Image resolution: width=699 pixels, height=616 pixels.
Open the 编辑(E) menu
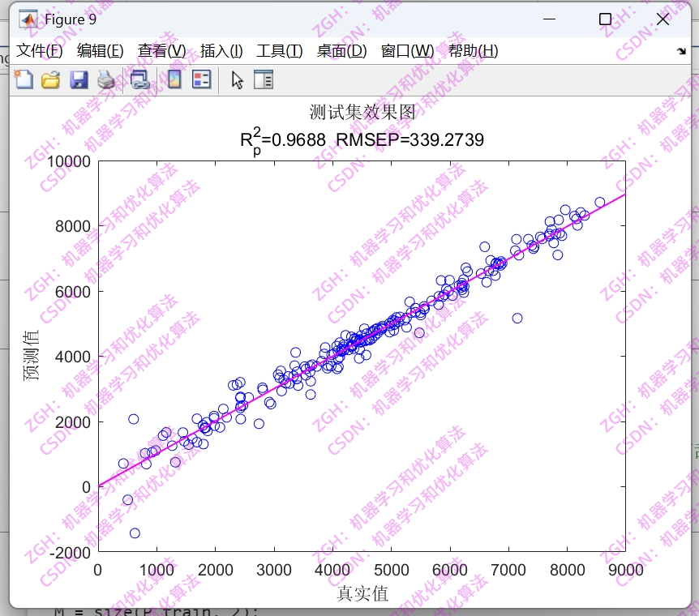(x=100, y=51)
